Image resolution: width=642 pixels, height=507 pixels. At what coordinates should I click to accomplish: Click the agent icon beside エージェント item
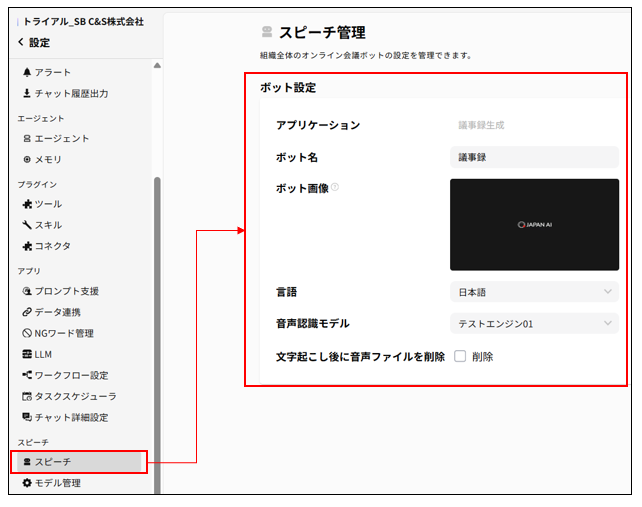[x=27, y=138]
